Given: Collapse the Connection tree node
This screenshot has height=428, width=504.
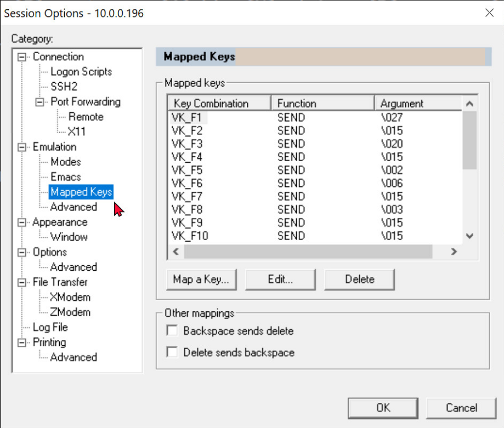Looking at the screenshot, I should point(22,57).
